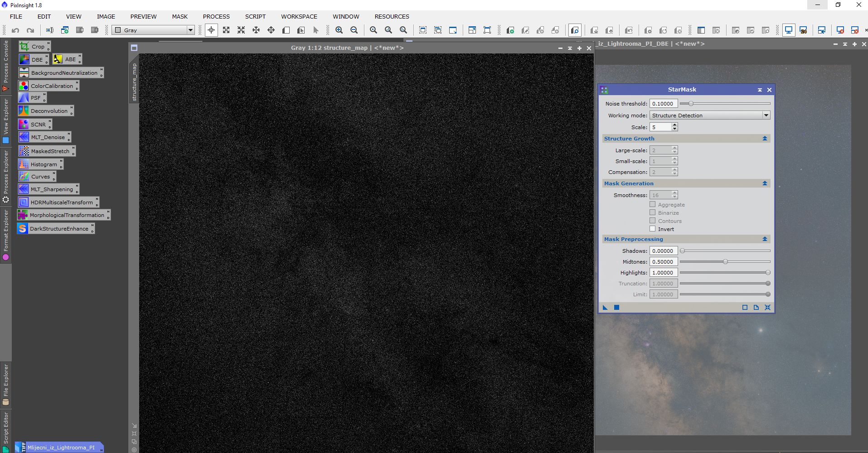868x453 pixels.
Task: Click the Midtones slider handle
Action: 725,262
